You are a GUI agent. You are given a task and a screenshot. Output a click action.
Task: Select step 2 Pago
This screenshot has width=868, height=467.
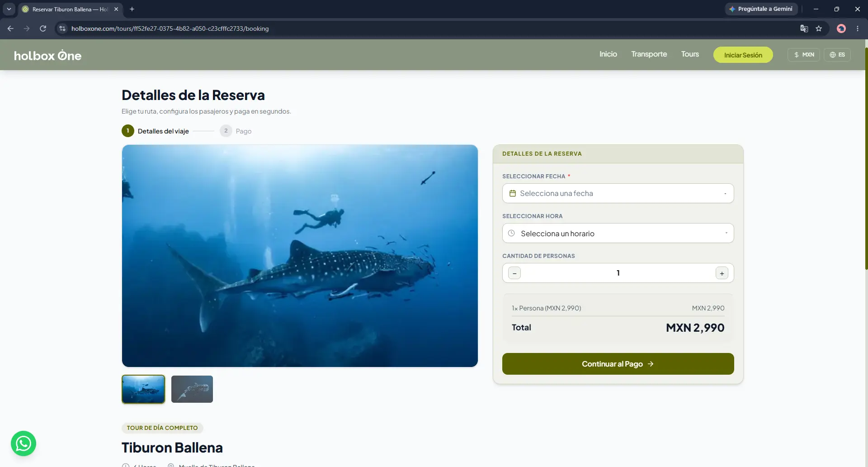[236, 131]
